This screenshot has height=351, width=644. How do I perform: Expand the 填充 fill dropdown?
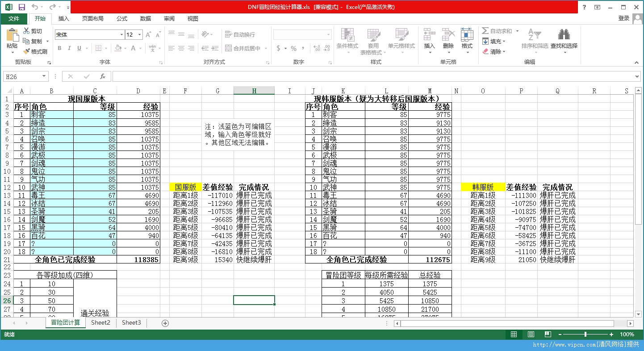pyautogui.click(x=504, y=42)
